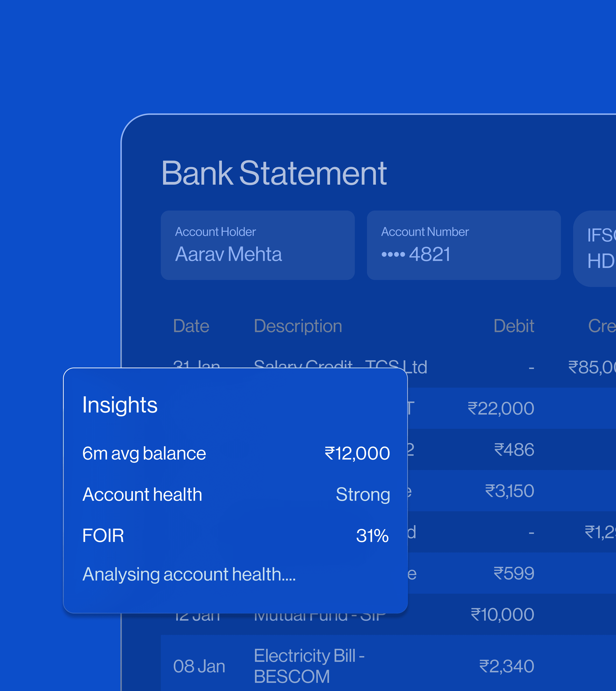The height and width of the screenshot is (691, 616).
Task: Select the ₹486 debit amount
Action: (514, 450)
